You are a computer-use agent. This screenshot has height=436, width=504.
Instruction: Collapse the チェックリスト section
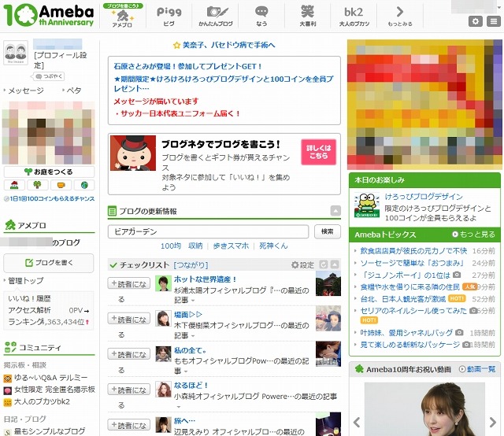335,264
